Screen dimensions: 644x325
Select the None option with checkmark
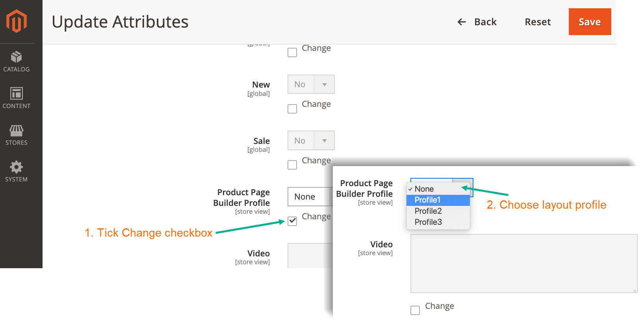tap(423, 189)
